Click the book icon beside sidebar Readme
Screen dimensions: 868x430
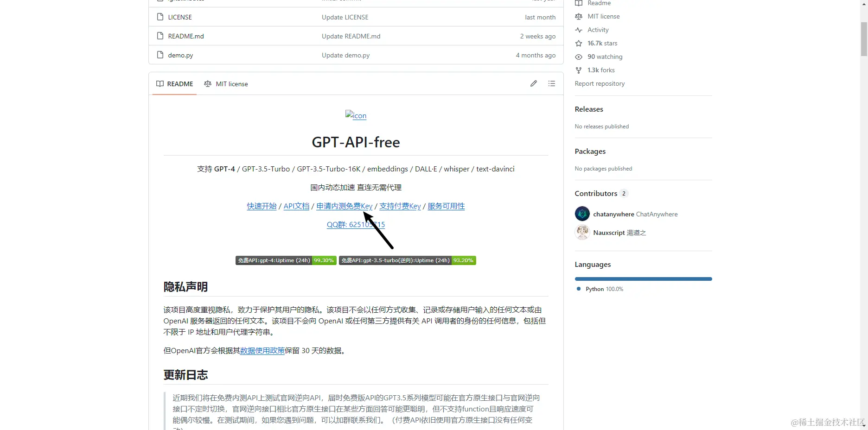579,3
